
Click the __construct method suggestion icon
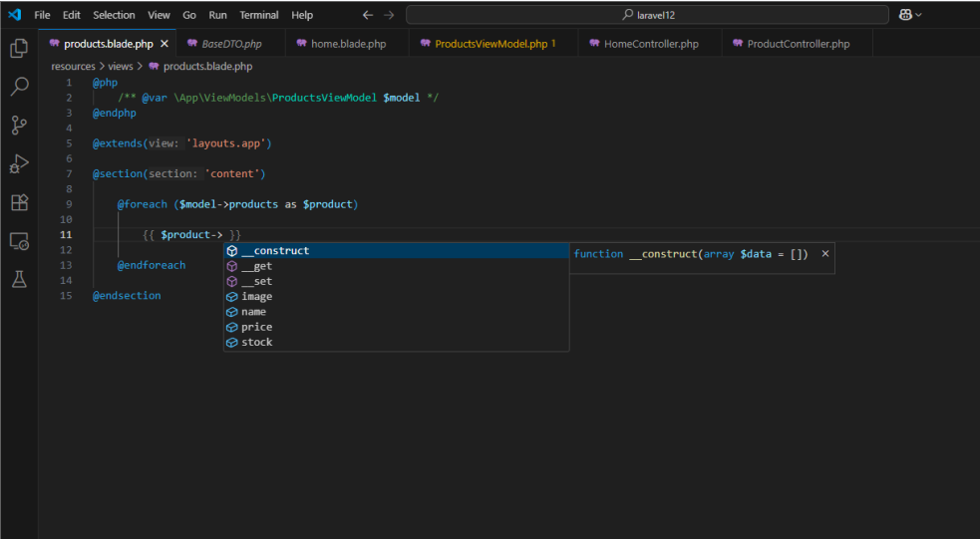[x=232, y=250]
